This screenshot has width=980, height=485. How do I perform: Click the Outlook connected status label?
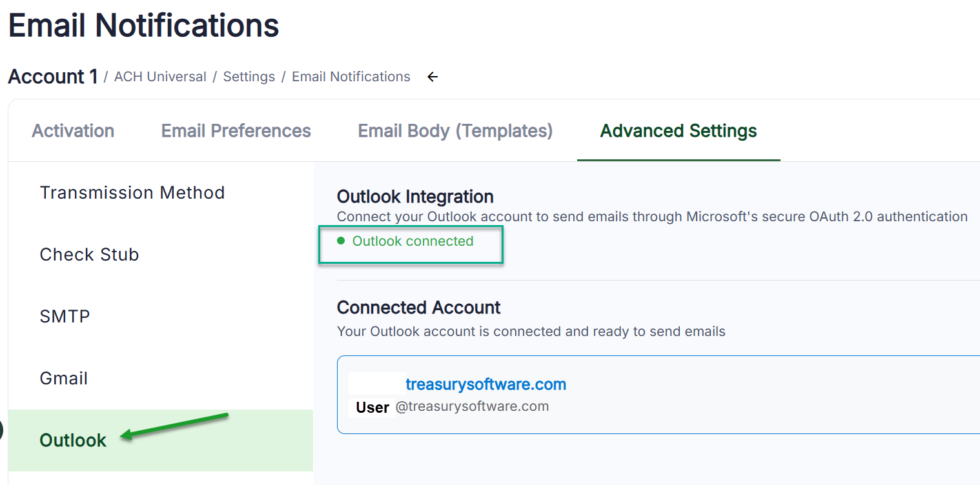click(413, 241)
